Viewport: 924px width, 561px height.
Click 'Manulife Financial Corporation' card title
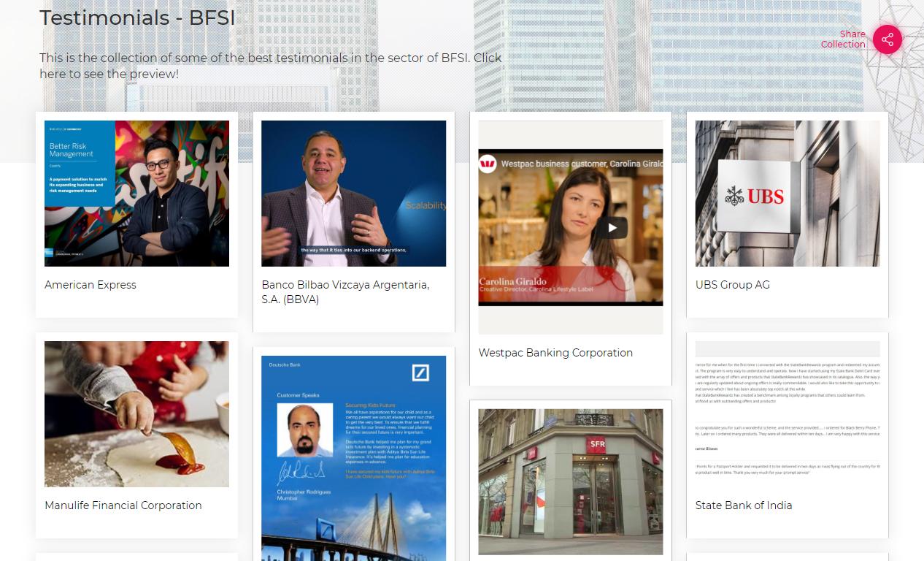pyautogui.click(x=123, y=505)
